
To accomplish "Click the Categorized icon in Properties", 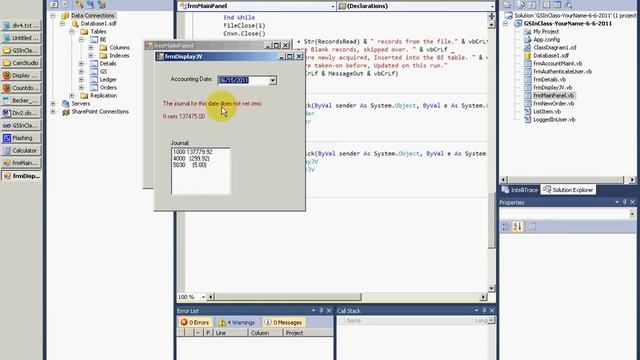I will point(505,227).
